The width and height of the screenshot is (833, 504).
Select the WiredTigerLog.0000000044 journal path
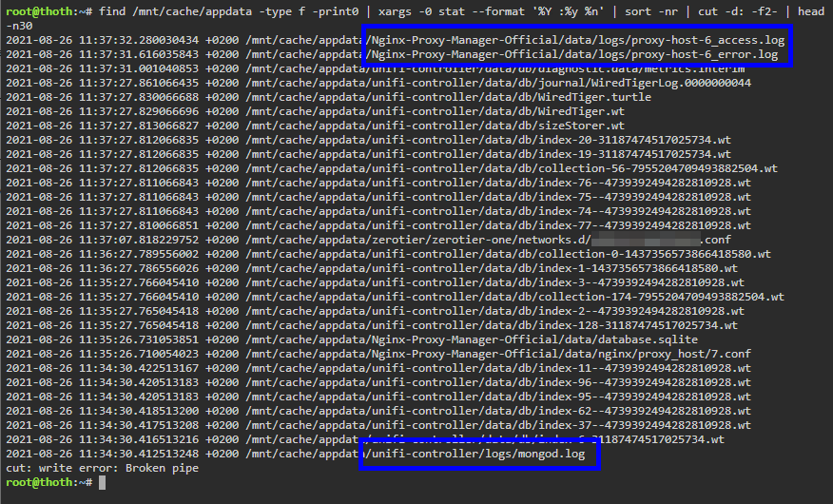click(498, 83)
